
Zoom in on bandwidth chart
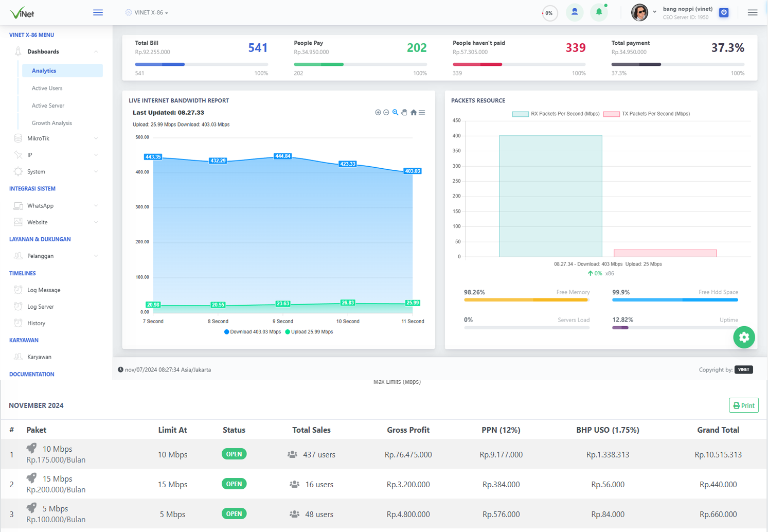(x=378, y=112)
